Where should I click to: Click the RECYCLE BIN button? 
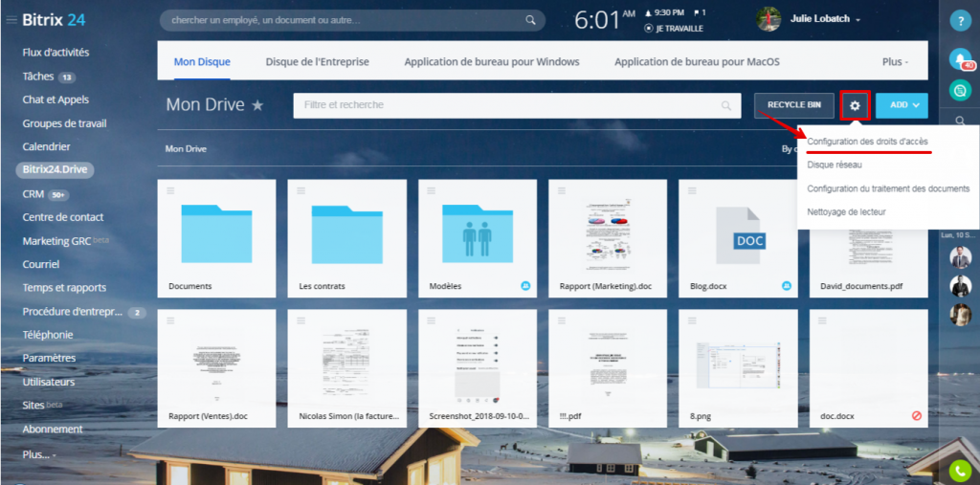pyautogui.click(x=793, y=105)
